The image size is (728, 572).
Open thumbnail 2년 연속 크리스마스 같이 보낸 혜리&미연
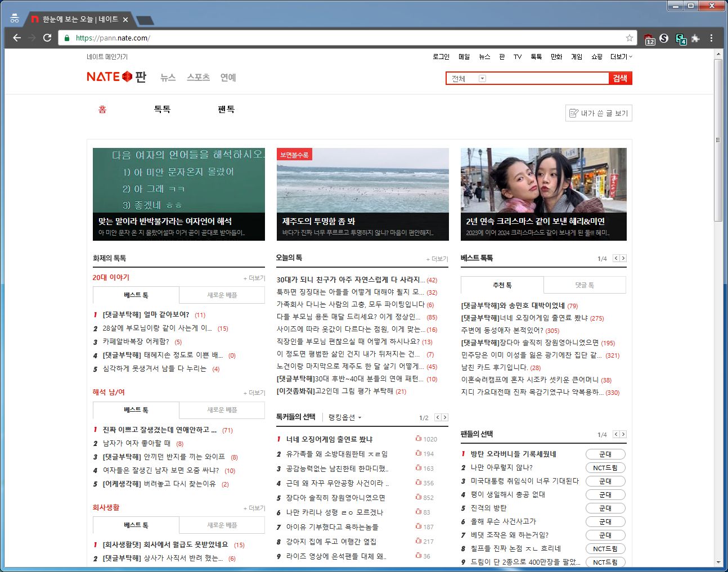pyautogui.click(x=543, y=194)
